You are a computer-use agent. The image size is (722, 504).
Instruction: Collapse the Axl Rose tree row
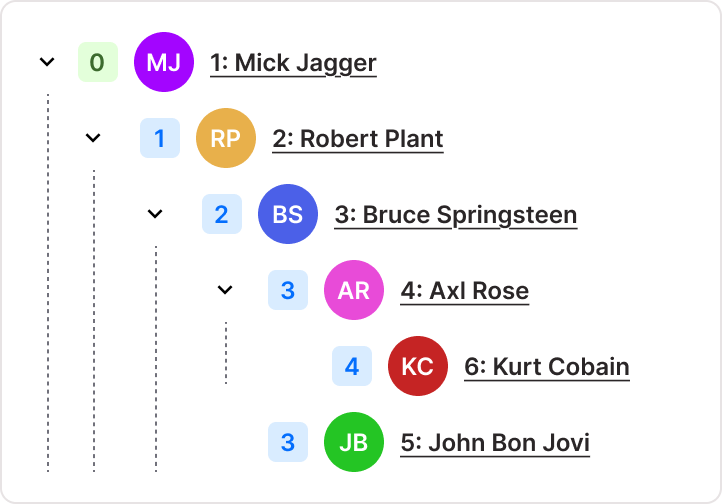[225, 290]
